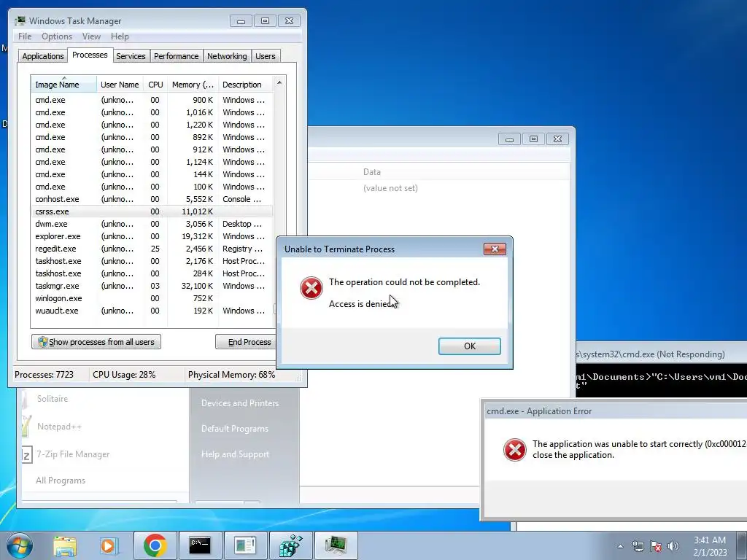Select the conhost.exe process row
The width and height of the screenshot is (747, 560).
152,199
